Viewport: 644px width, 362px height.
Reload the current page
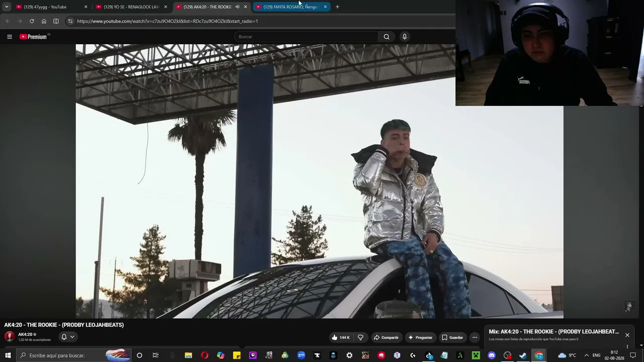(x=32, y=21)
